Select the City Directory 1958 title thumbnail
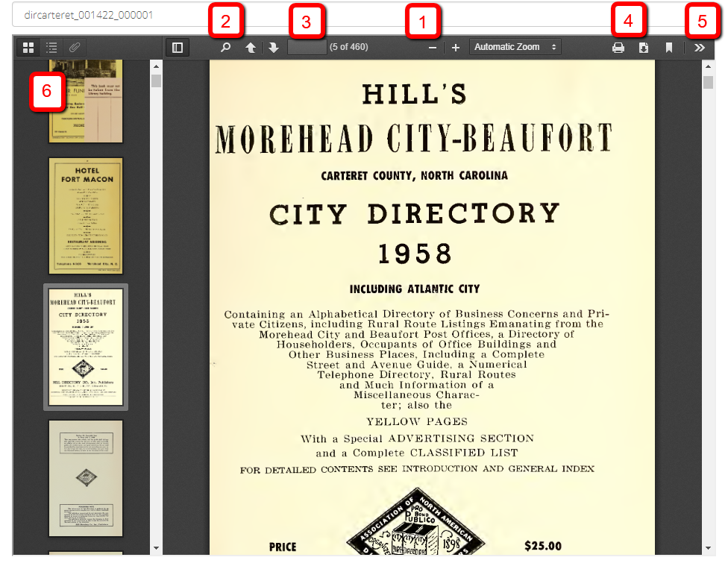Image resolution: width=728 pixels, height=566 pixels. point(86,348)
